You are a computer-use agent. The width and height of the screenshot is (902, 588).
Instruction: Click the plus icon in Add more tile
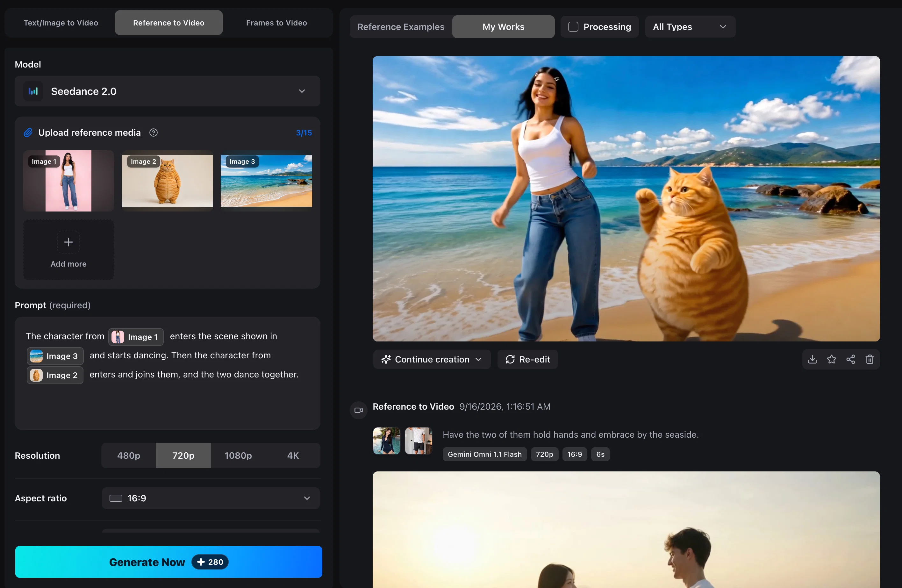pyautogui.click(x=68, y=242)
